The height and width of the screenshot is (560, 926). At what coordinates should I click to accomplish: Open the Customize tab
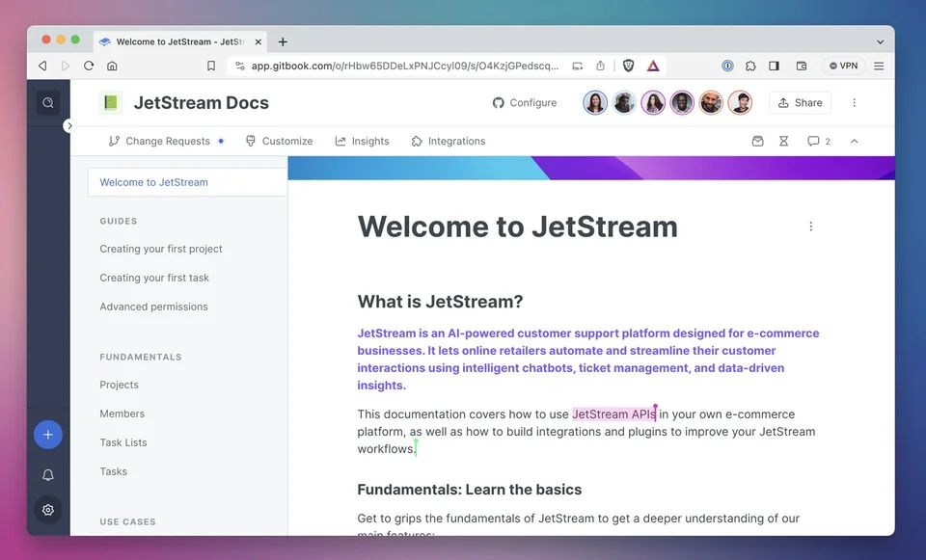pyautogui.click(x=280, y=141)
